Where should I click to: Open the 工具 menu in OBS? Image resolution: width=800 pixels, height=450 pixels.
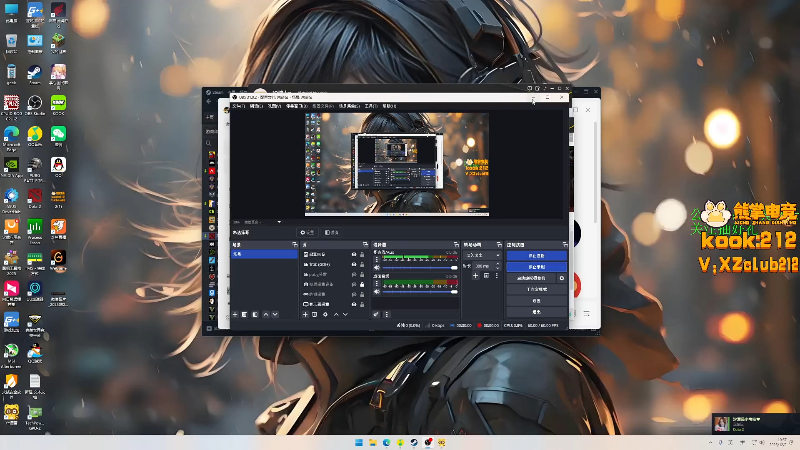coord(371,106)
